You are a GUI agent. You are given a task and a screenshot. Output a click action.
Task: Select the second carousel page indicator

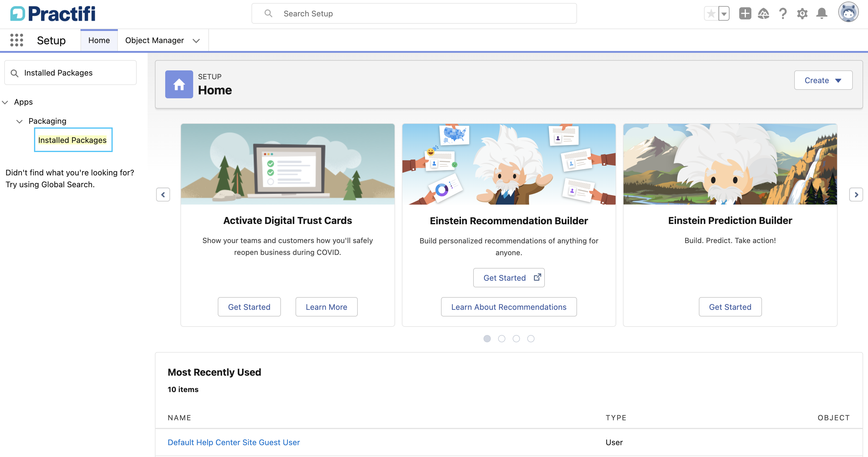[501, 338]
